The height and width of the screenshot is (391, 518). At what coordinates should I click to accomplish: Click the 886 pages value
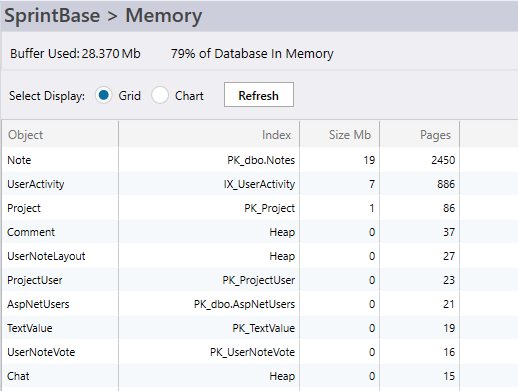(446, 184)
